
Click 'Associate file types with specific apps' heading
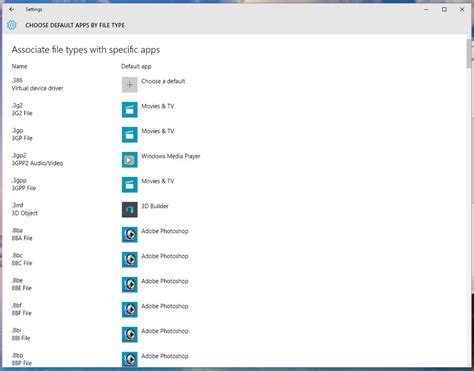[x=86, y=50]
